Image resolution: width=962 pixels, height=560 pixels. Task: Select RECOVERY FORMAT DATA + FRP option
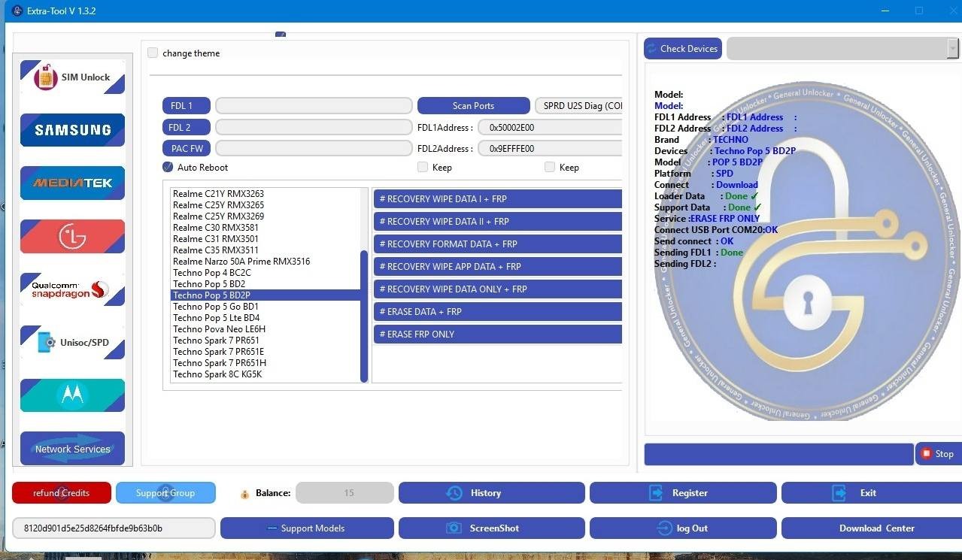[x=496, y=244]
